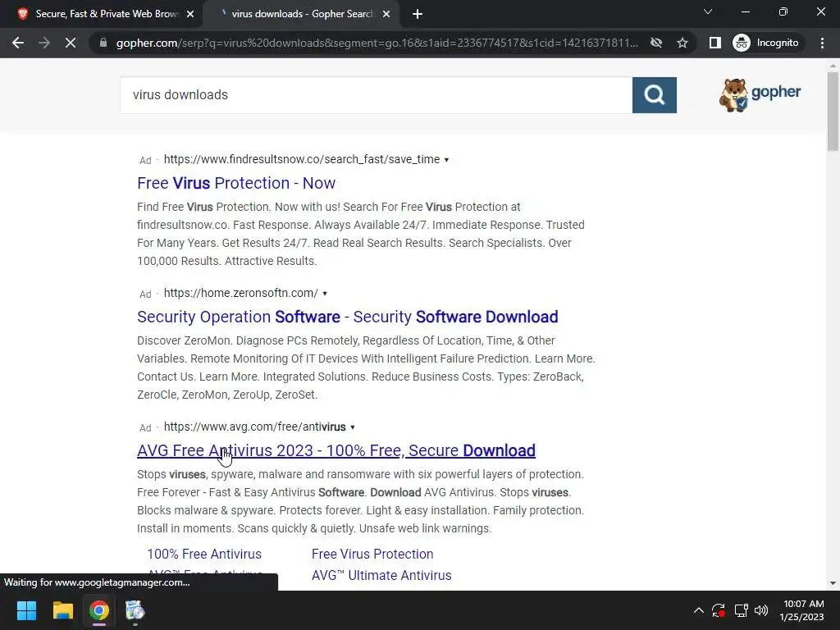The height and width of the screenshot is (630, 840).
Task: Expand the avg.com/free/antivirus ad dropdown arrow
Action: tap(353, 427)
